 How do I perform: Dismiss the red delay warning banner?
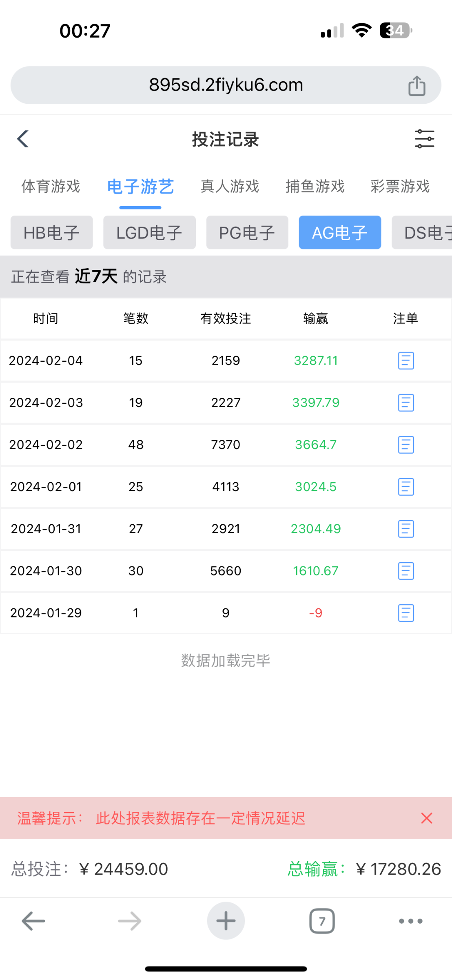pyautogui.click(x=426, y=818)
